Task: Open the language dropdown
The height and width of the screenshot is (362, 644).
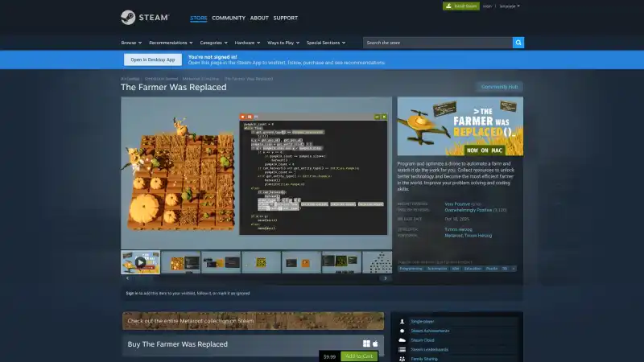Action: [509, 6]
